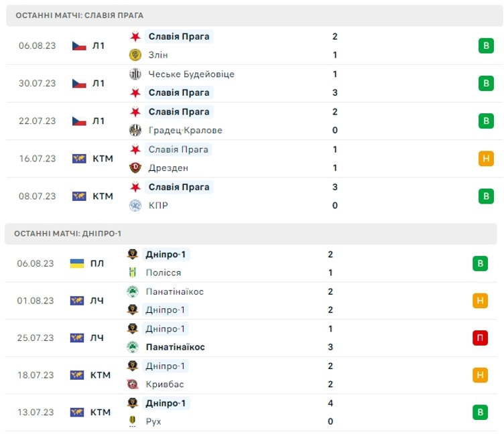Open Славія Прага link in 06.08.23 match
This screenshot has width=504, height=434.
pos(178,37)
